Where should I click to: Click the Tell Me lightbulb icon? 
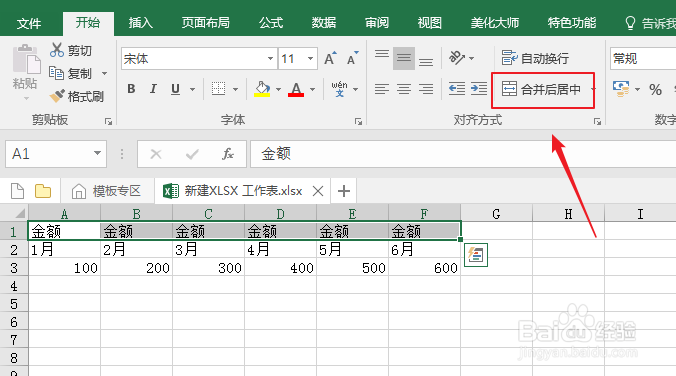click(630, 23)
